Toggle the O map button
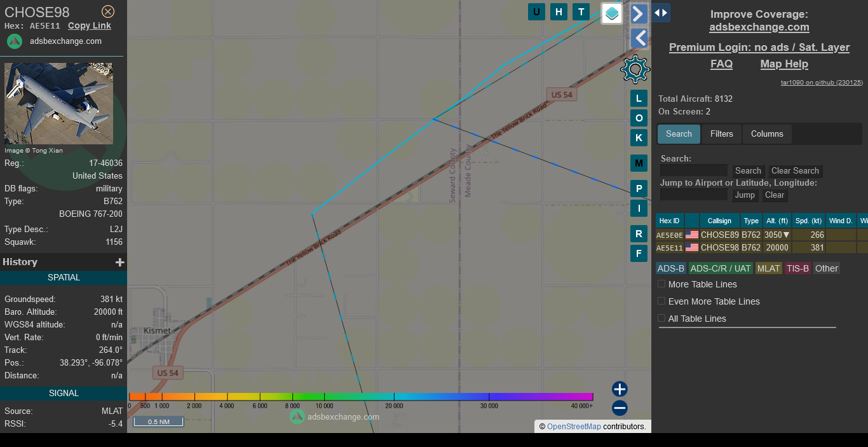The width and height of the screenshot is (868, 447). coord(639,118)
